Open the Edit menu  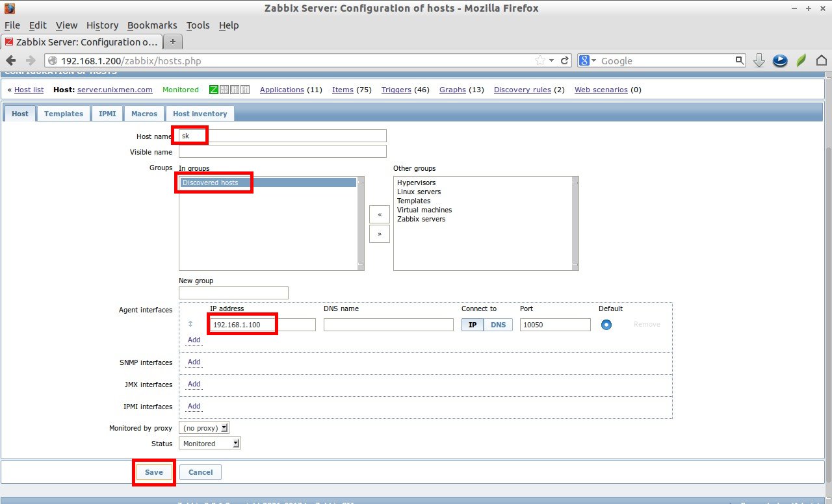click(x=38, y=25)
